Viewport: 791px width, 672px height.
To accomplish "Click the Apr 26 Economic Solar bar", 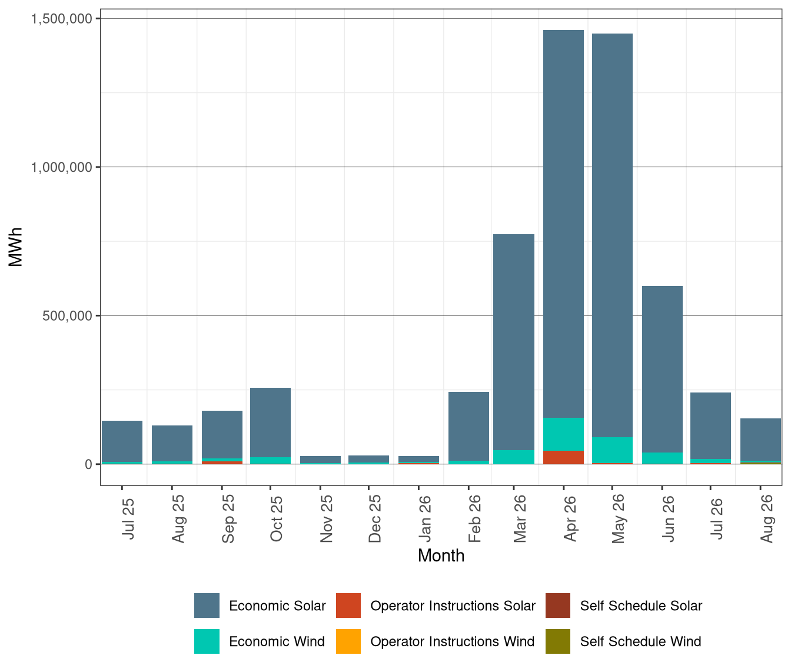I will (x=563, y=224).
